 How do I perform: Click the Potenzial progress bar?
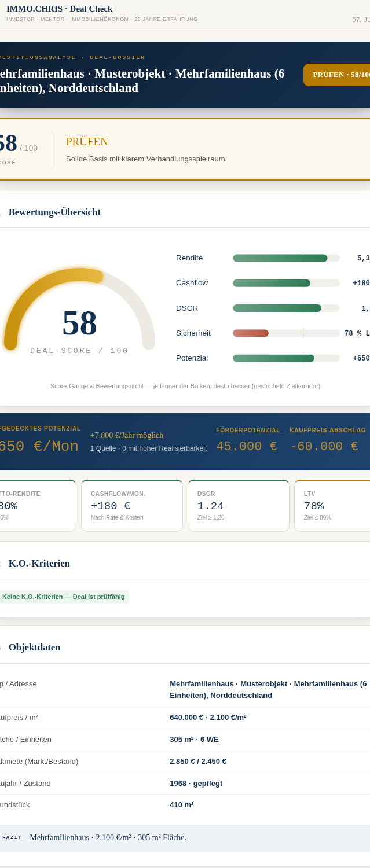(x=286, y=358)
